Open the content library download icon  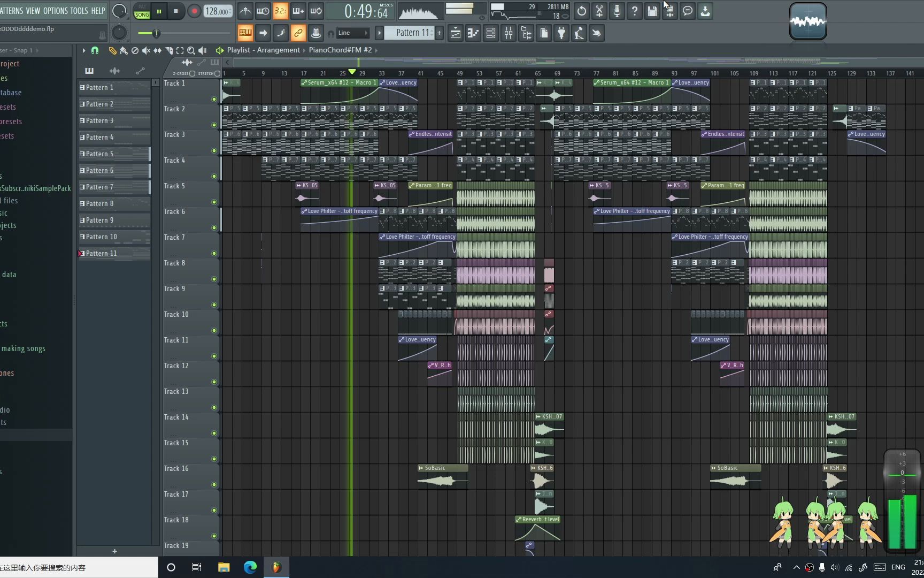click(705, 11)
